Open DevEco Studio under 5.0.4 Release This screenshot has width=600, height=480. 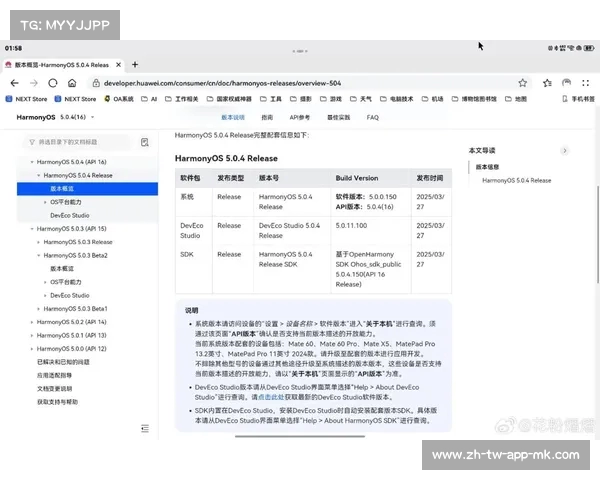70,216
